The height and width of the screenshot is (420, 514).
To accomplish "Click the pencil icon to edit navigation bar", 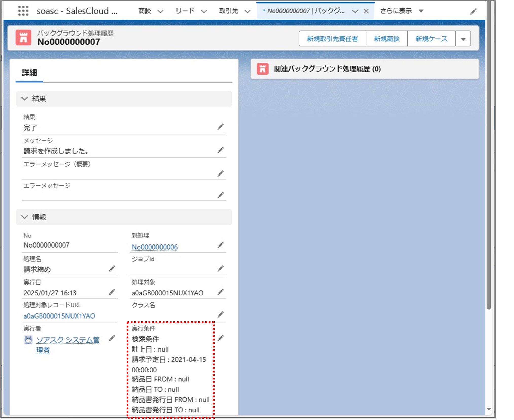I will point(473,12).
